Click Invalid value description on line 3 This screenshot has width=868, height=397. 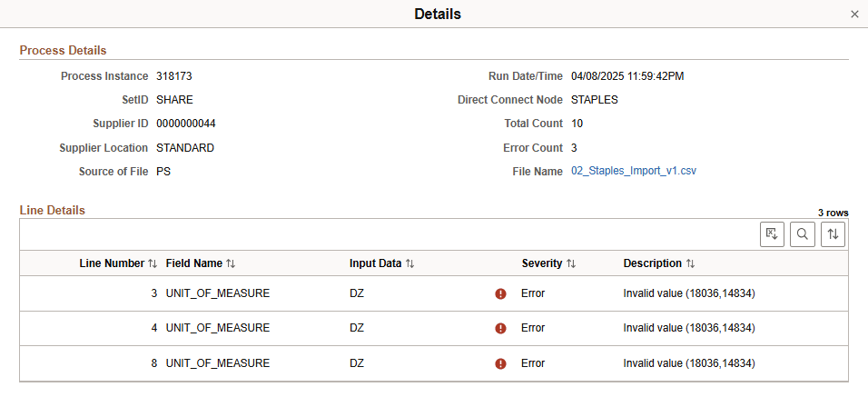[x=689, y=293]
